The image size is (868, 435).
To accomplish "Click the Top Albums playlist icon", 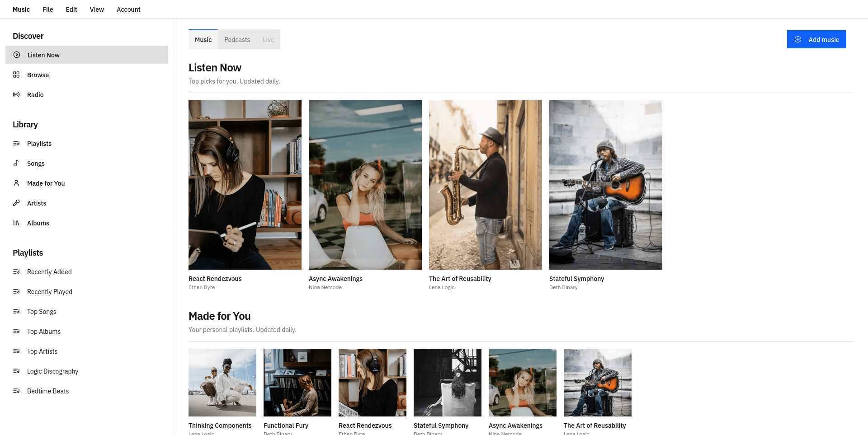I will pos(16,331).
